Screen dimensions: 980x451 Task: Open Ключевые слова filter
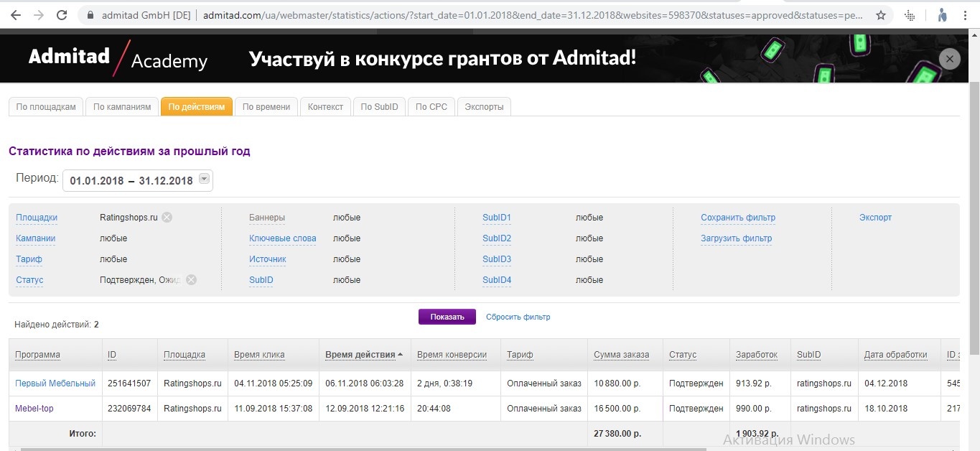[x=283, y=238]
